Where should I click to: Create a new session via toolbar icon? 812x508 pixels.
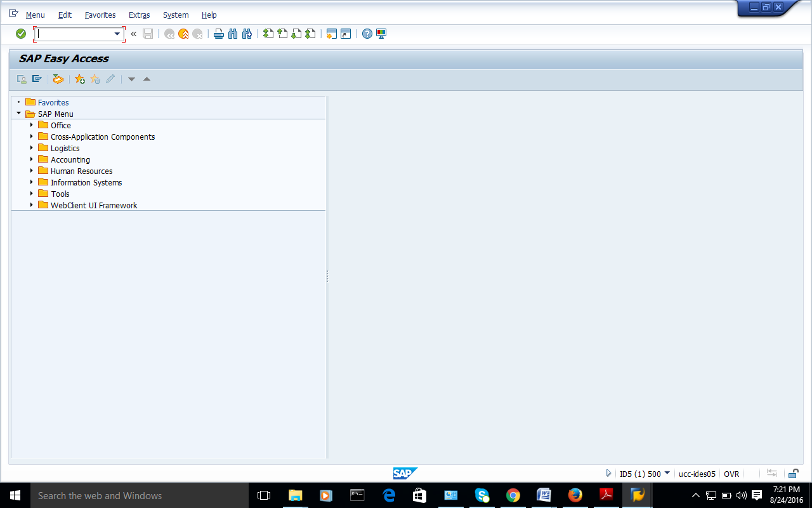coord(331,34)
